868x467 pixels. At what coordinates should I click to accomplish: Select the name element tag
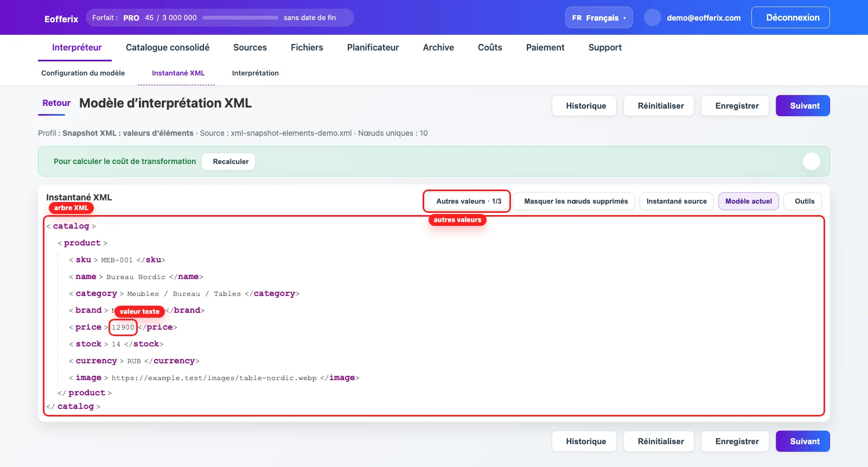pos(86,276)
